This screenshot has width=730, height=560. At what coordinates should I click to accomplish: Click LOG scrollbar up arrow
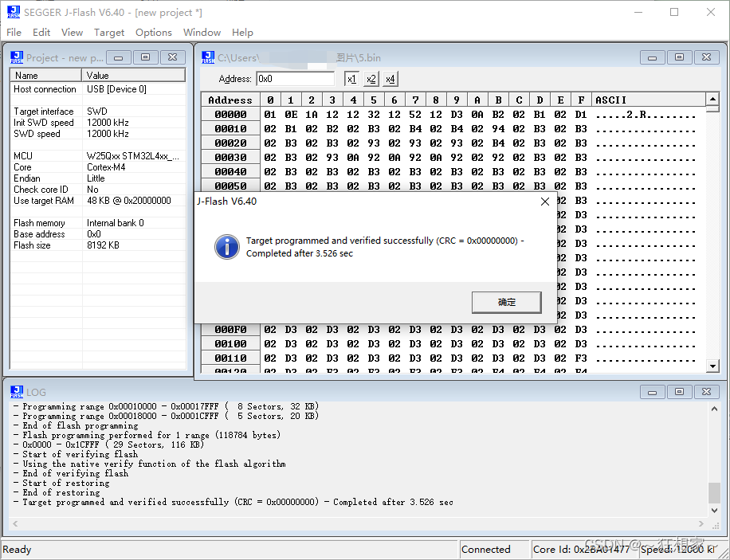[x=714, y=409]
